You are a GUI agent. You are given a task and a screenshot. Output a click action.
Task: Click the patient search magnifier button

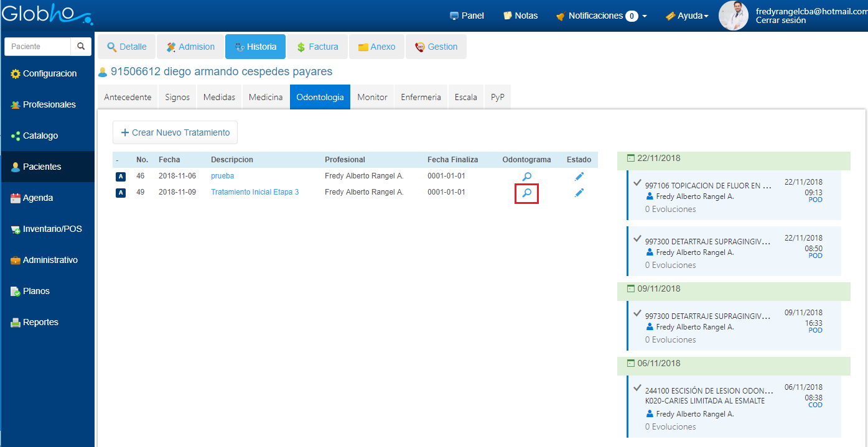[x=81, y=47]
